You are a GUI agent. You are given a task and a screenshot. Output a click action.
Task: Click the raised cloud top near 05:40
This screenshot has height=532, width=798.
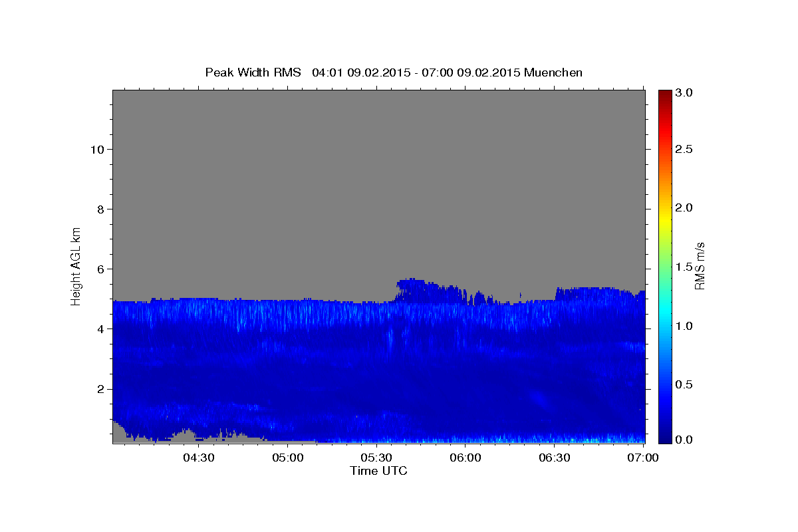click(x=426, y=291)
